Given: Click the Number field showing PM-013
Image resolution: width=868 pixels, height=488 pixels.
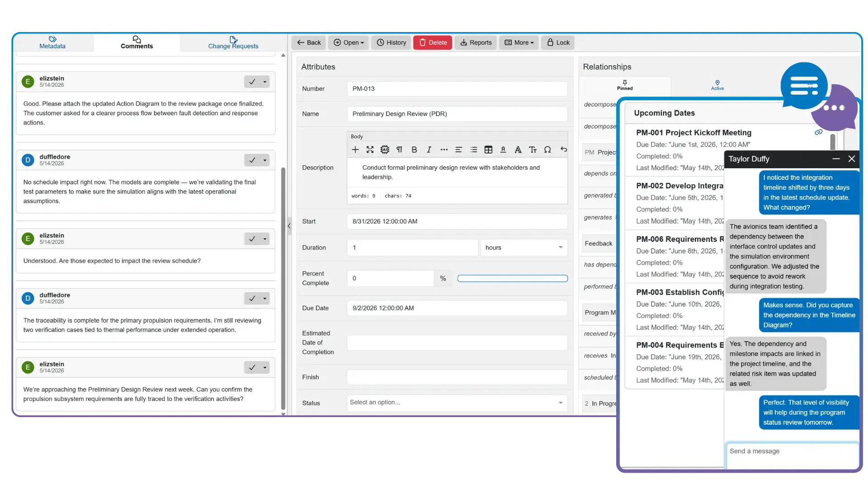Looking at the screenshot, I should 457,89.
